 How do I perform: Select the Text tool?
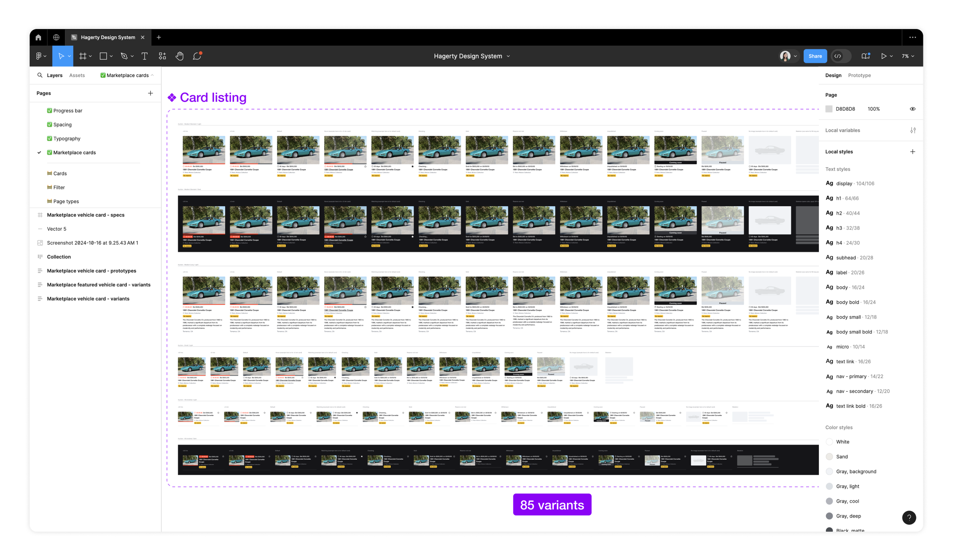(144, 56)
